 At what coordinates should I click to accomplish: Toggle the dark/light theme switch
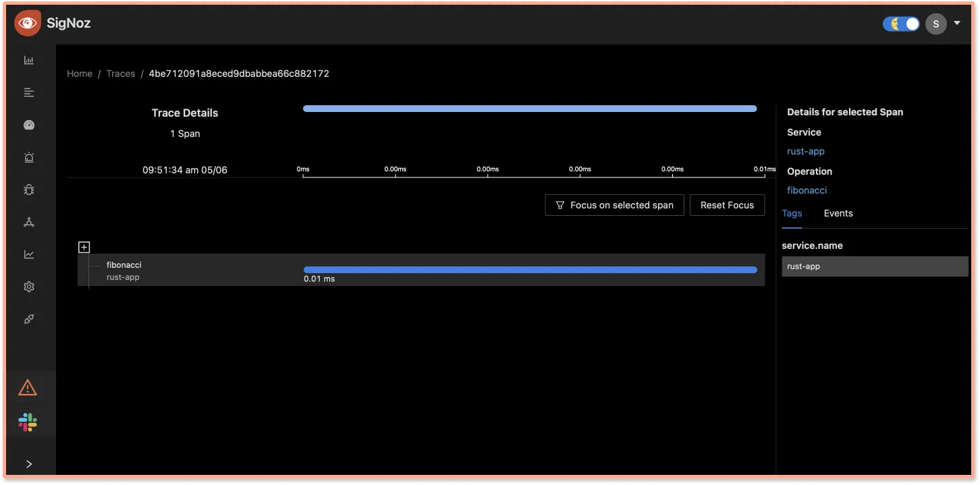(901, 24)
